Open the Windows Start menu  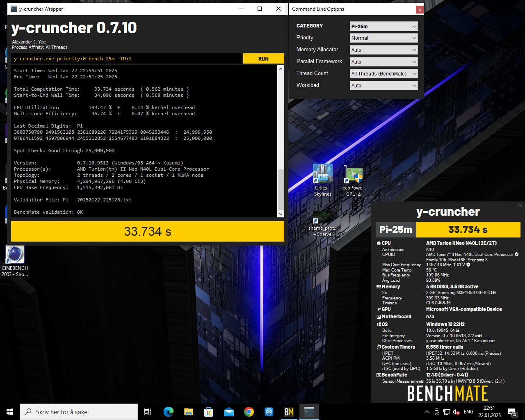pyautogui.click(x=10, y=412)
